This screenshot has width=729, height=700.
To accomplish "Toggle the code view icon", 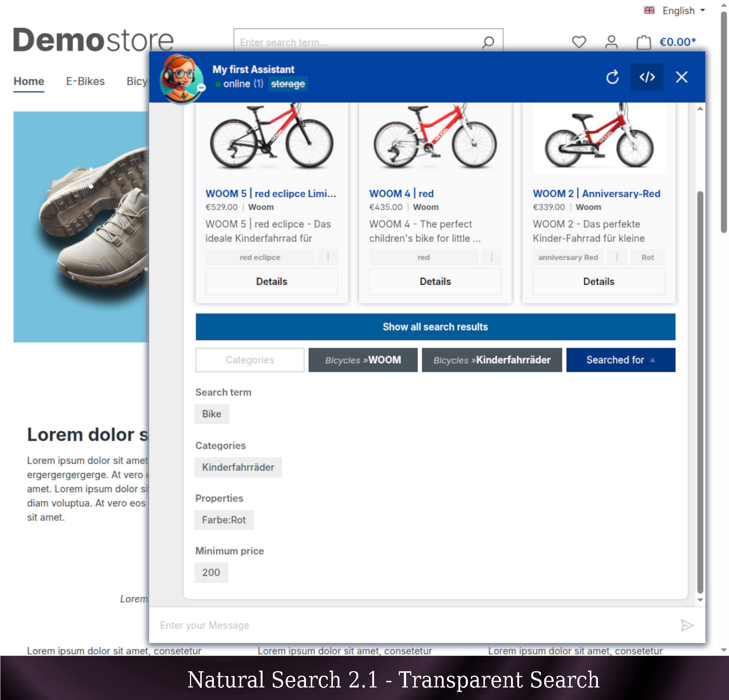I will coord(647,77).
